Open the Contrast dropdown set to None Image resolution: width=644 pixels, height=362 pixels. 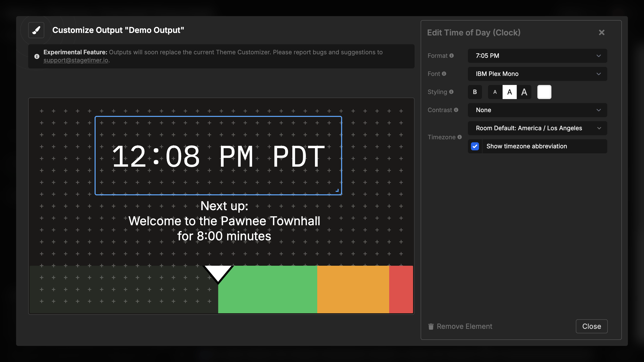[537, 110]
